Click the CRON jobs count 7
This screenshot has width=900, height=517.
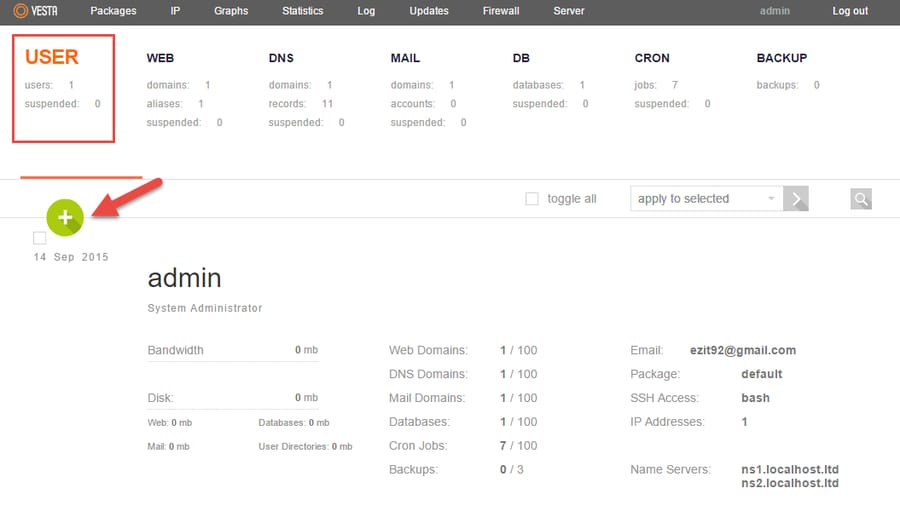tap(675, 85)
